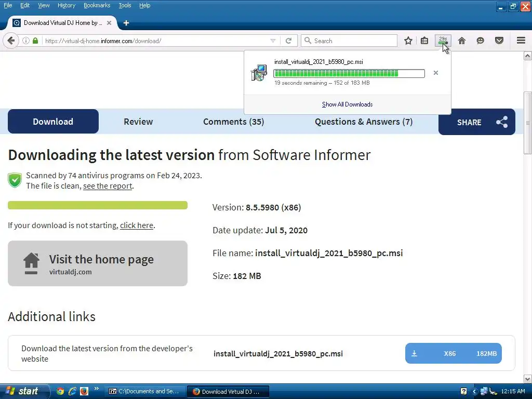Click the house icon on Visit home page

coord(31,263)
